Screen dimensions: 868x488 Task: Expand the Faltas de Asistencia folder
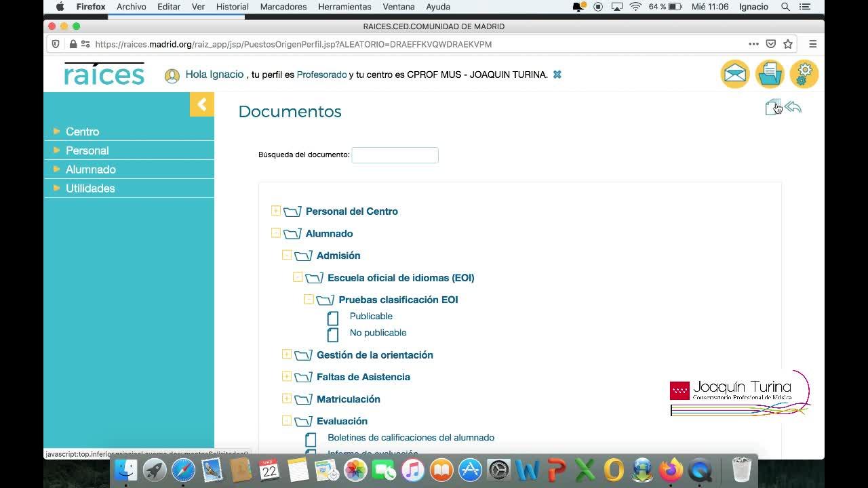(286, 376)
